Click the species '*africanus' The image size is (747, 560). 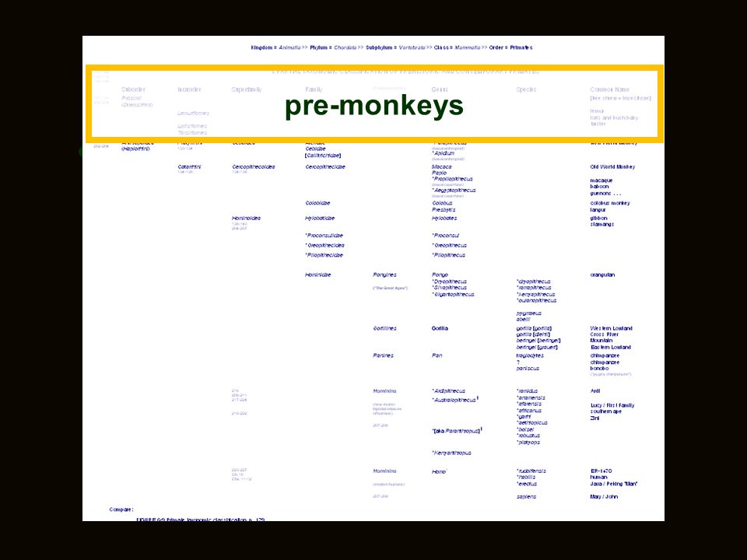coord(529,410)
